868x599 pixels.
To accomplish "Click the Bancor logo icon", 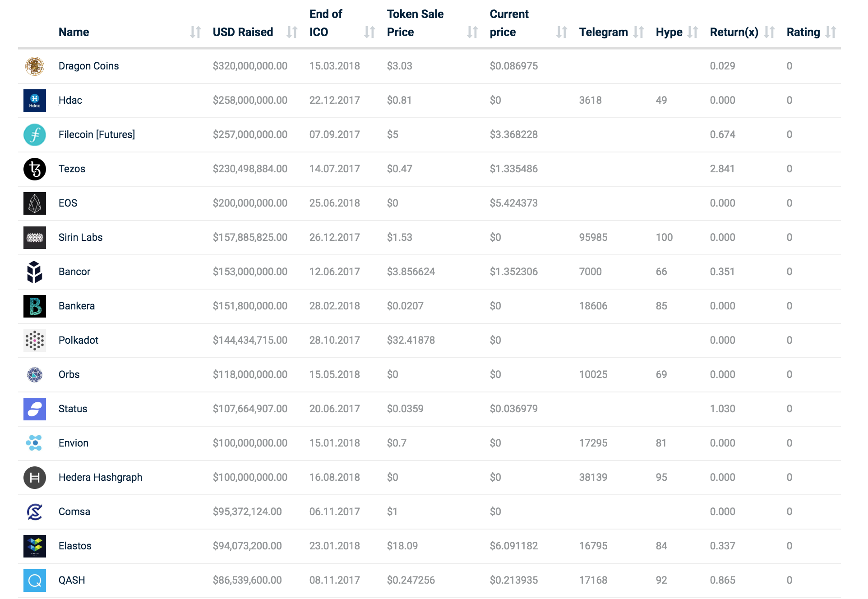I will point(35,272).
